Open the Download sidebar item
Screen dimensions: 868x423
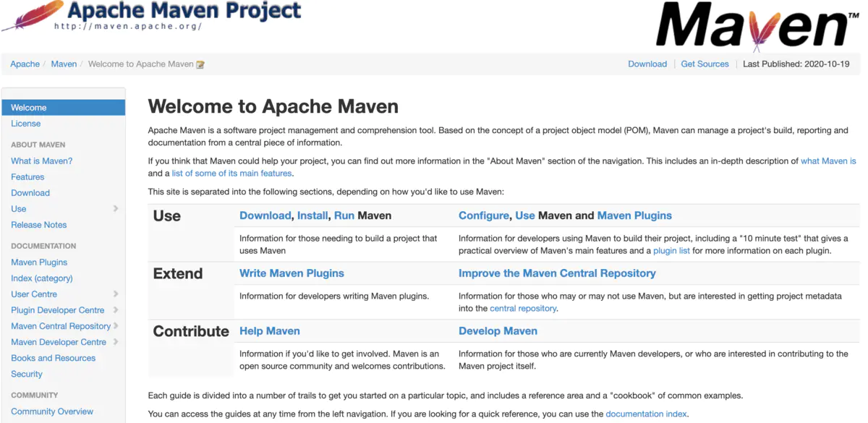30,193
